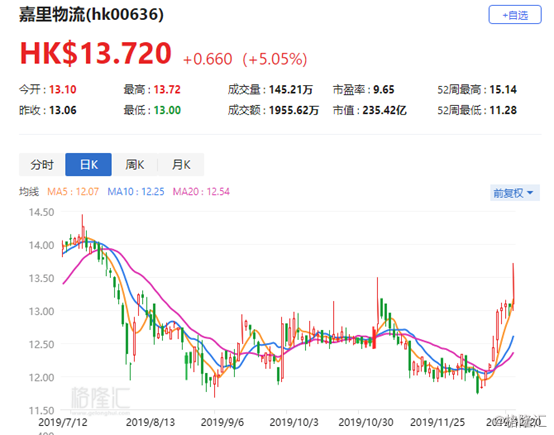Select the 2019/7/12 date marker on axis

click(63, 422)
